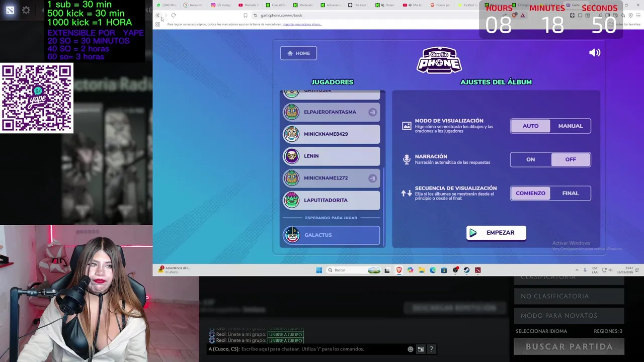Image resolution: width=644 pixels, height=362 pixels.
Task: Click the Windows taskbar search box
Action: point(353,270)
